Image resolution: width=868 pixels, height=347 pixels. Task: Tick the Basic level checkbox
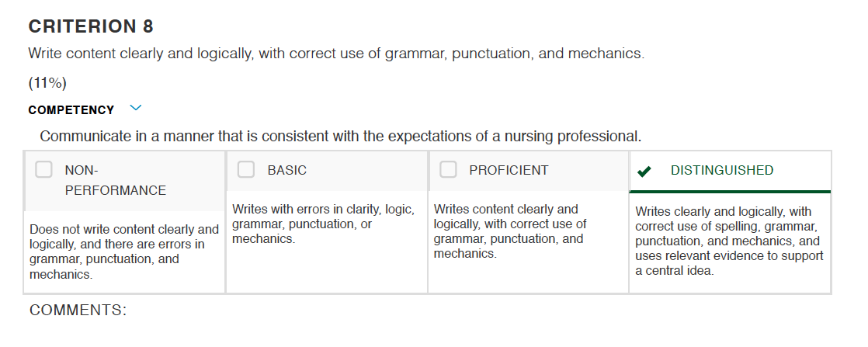(246, 169)
